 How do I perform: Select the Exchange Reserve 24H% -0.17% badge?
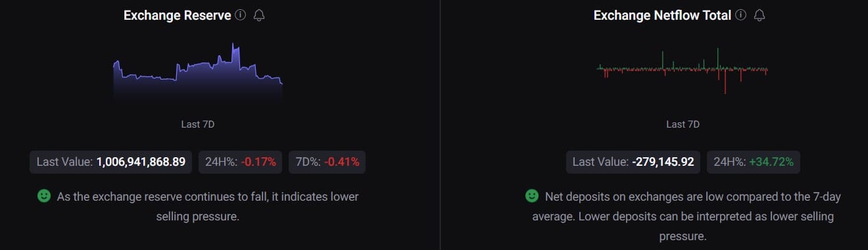tap(241, 162)
